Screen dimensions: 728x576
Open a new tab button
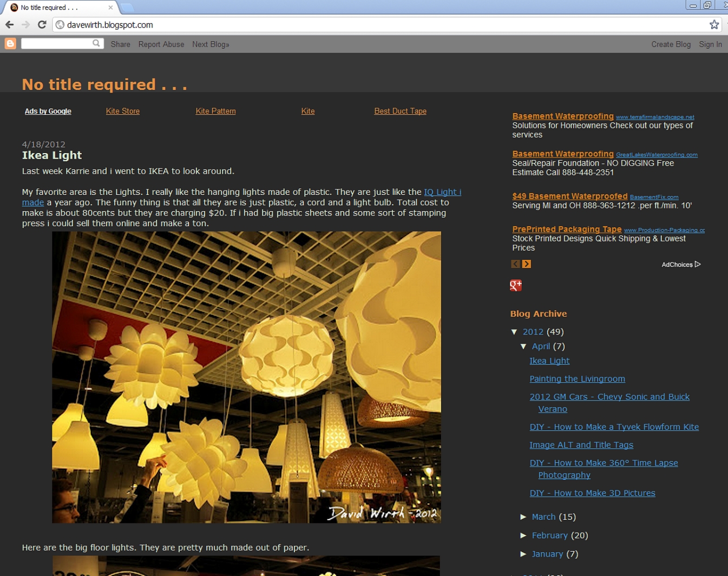coord(127,8)
